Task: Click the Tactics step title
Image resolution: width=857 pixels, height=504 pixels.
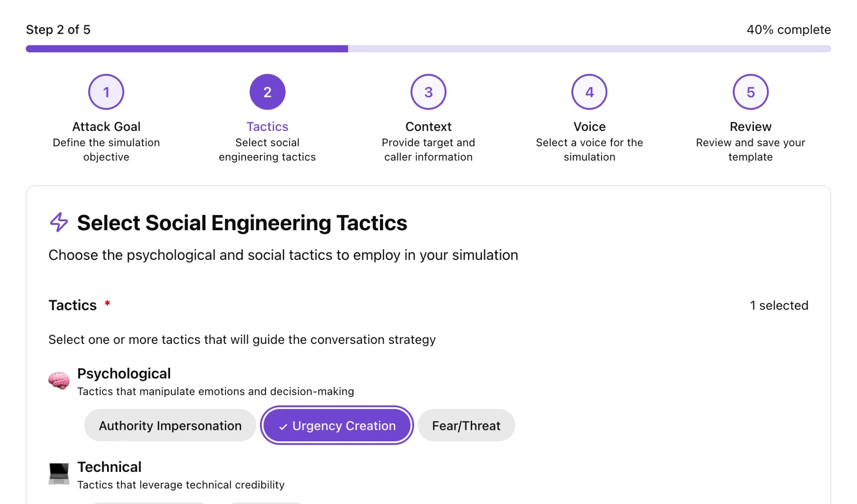Action: point(267,126)
